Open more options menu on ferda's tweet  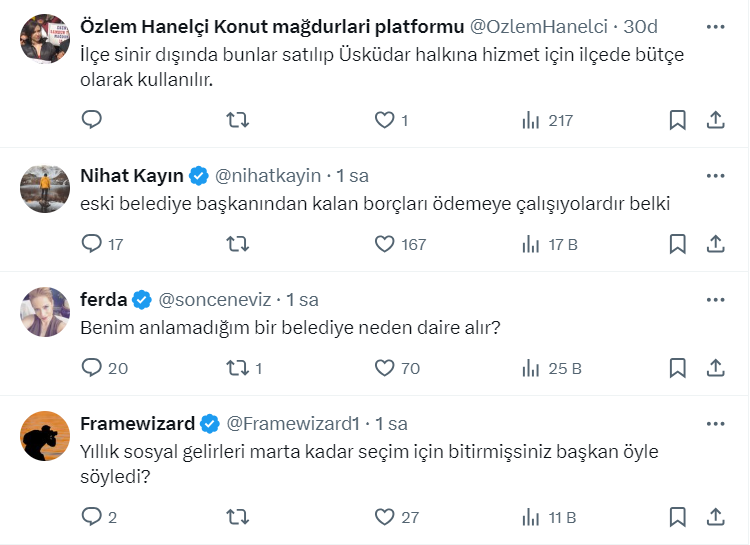coord(716,299)
